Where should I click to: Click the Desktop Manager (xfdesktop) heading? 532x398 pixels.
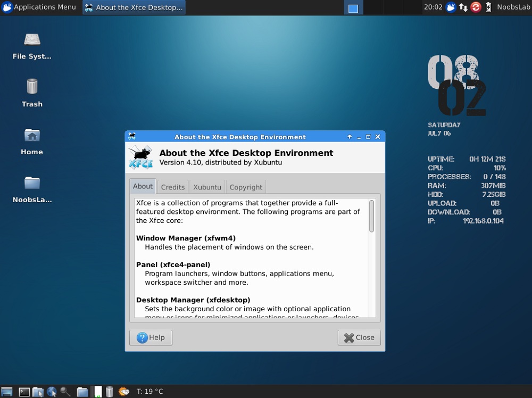[x=193, y=300]
